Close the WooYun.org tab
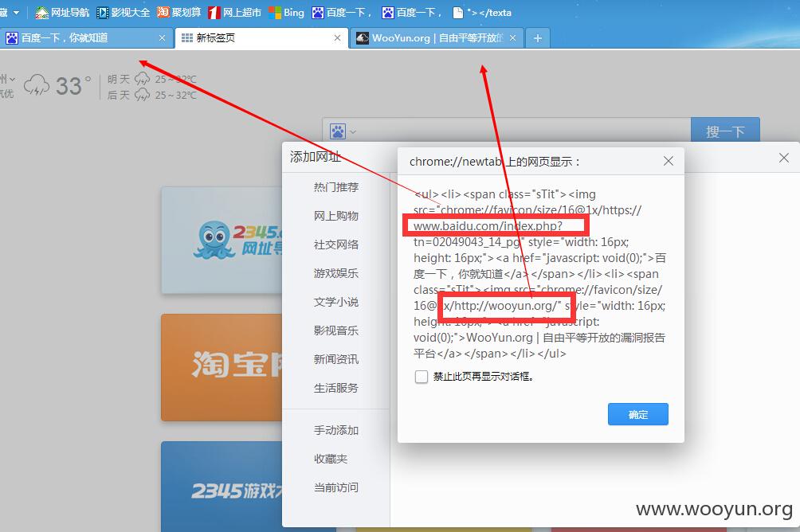 coord(513,37)
